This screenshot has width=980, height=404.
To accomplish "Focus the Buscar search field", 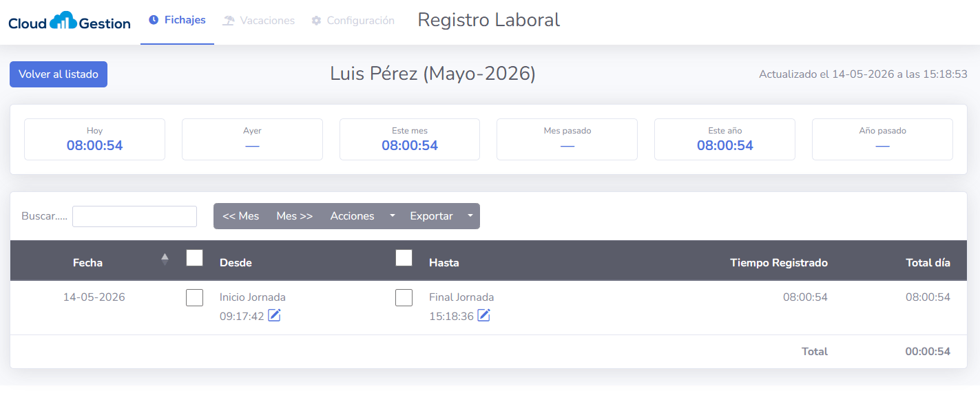I will pos(134,216).
